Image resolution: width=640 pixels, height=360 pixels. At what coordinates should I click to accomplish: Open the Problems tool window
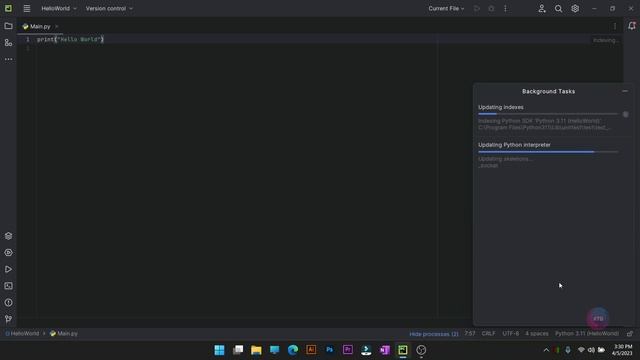[8, 303]
